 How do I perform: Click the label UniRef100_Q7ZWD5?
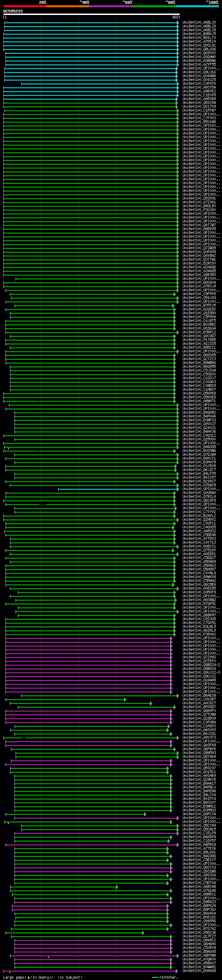point(199,248)
